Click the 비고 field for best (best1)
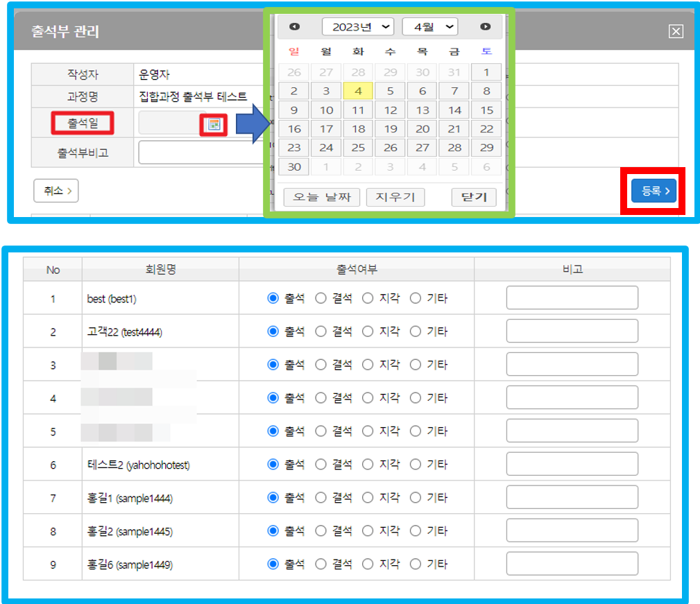Image resolution: width=700 pixels, height=604 pixels. point(572,298)
